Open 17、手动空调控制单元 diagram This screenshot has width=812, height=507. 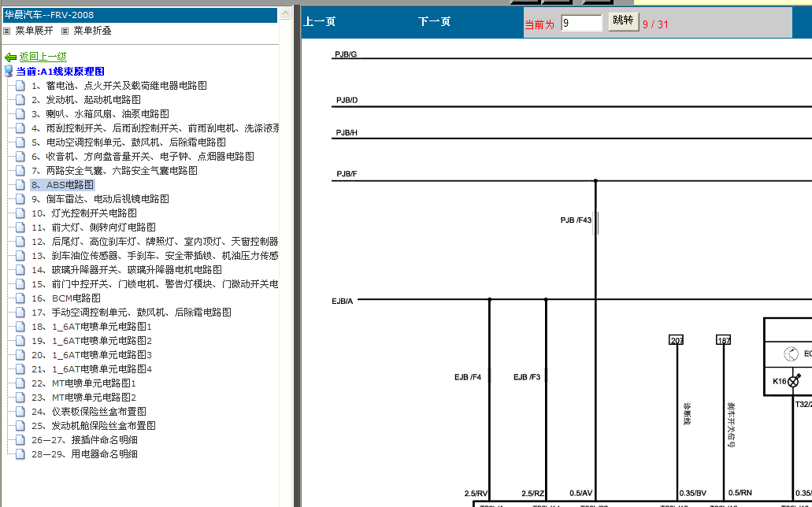click(x=131, y=313)
